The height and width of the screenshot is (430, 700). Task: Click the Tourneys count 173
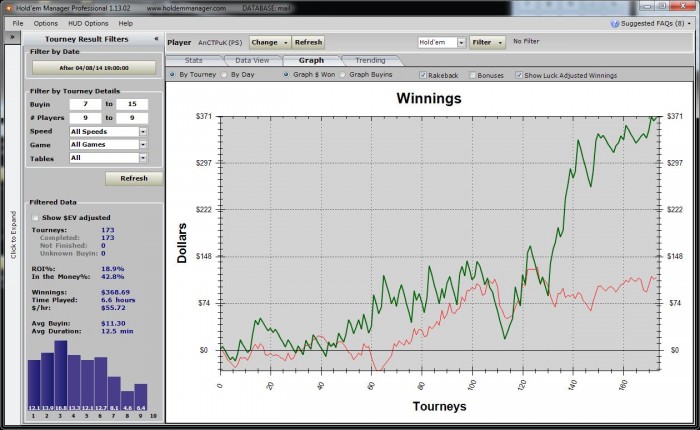[x=108, y=230]
